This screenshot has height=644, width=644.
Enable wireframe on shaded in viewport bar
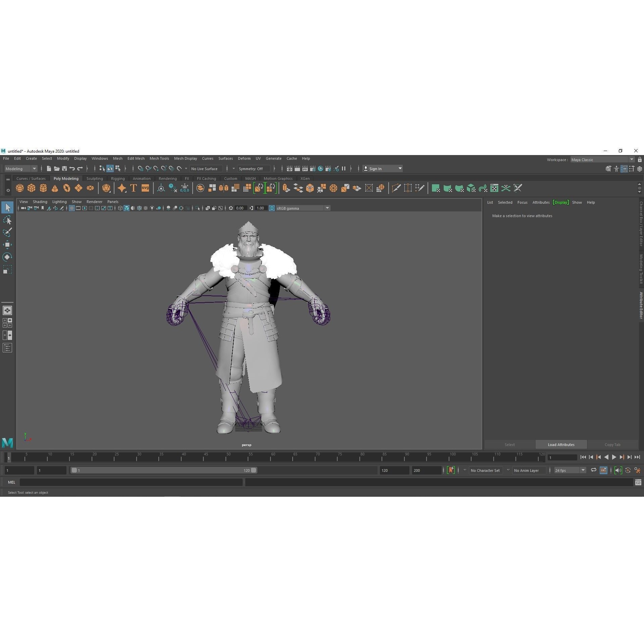point(139,208)
